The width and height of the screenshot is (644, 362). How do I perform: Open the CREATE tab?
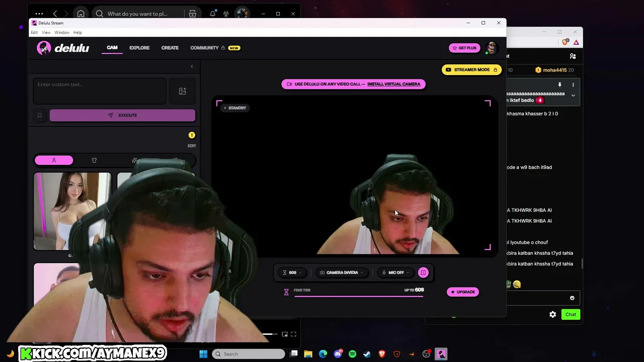pyautogui.click(x=170, y=48)
